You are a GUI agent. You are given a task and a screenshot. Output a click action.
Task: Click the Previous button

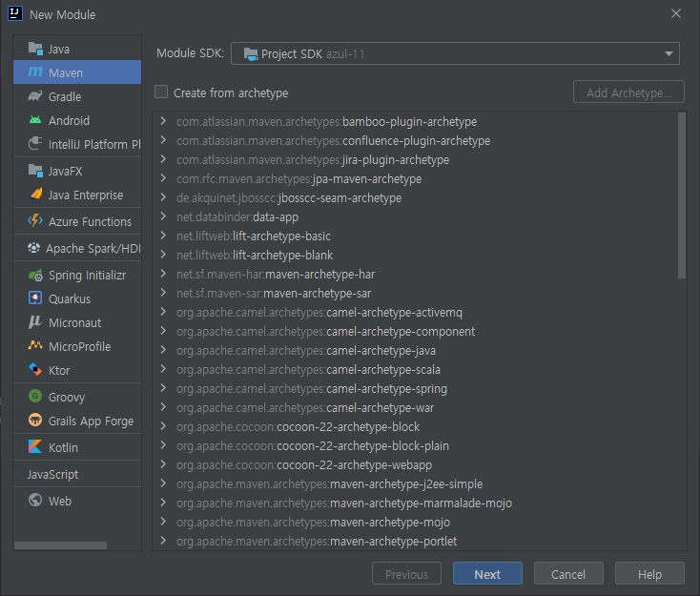[406, 574]
